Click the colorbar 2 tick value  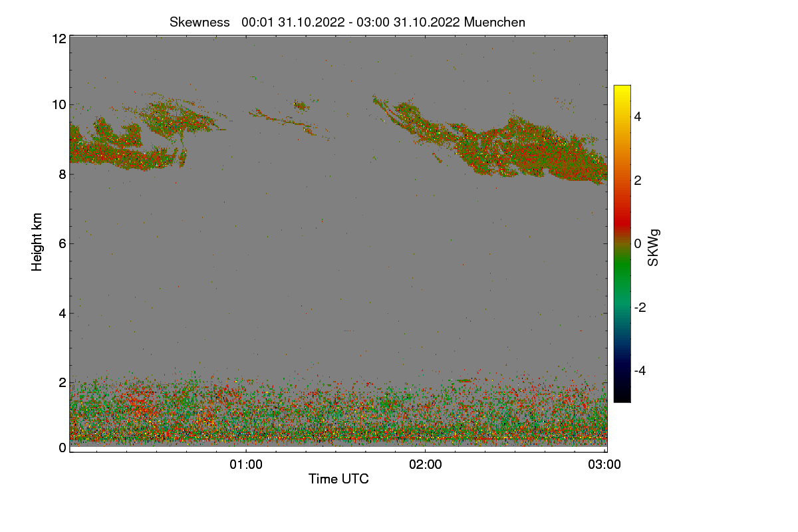tap(638, 180)
